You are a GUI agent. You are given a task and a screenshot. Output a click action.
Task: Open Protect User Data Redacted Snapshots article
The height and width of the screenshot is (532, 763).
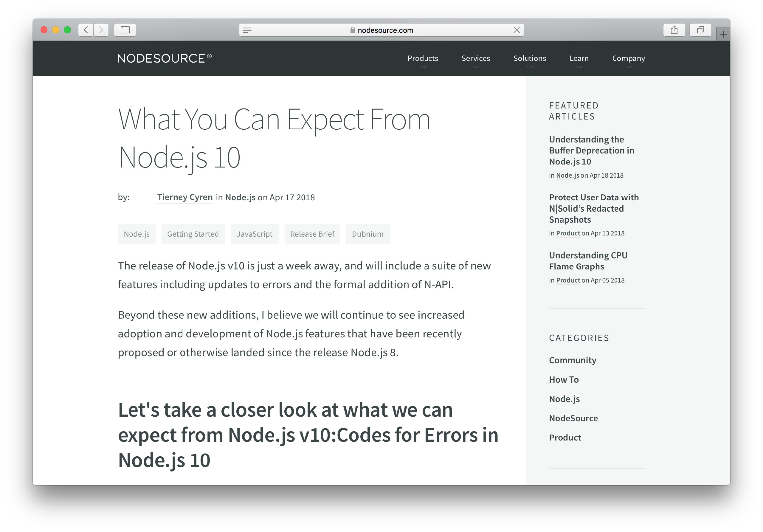(x=594, y=208)
